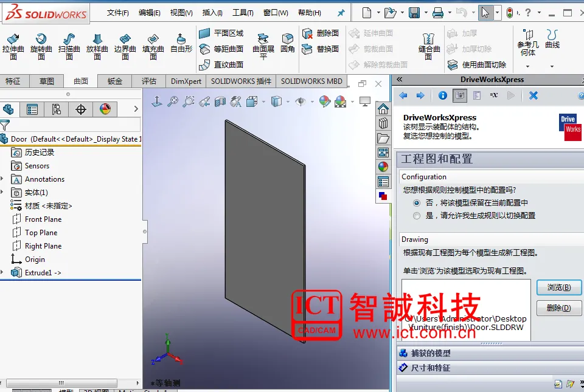
Task: Select the 圆角 fillet tool
Action: (x=288, y=43)
